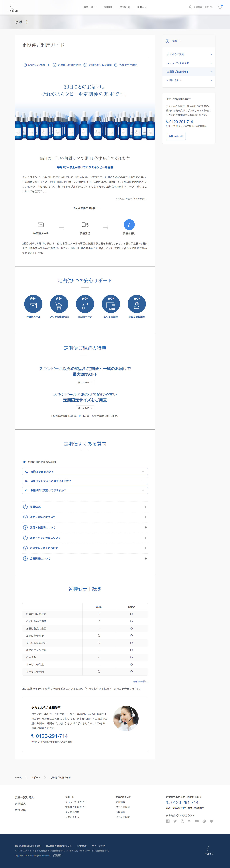Open お問い合わせ in the sidebar menu
Screen dimensions: 230x868
point(189,80)
